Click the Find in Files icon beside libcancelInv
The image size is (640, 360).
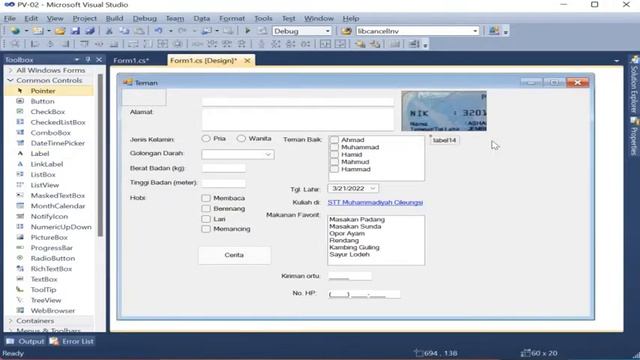pyautogui.click(x=347, y=31)
